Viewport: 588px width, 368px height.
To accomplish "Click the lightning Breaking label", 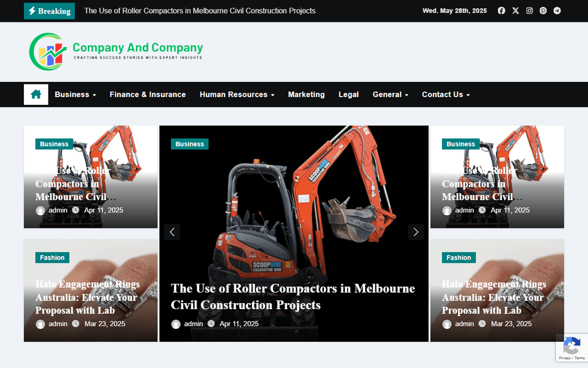I will [50, 11].
